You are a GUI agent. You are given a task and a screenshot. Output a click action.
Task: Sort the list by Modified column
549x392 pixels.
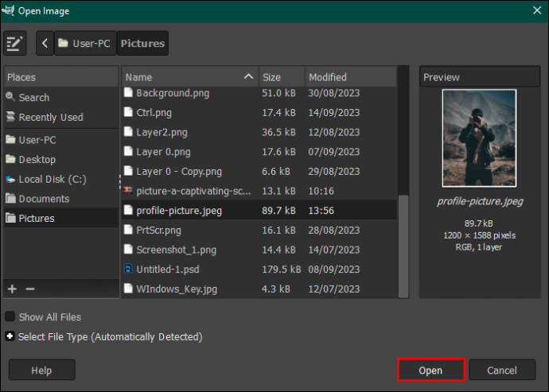point(351,77)
